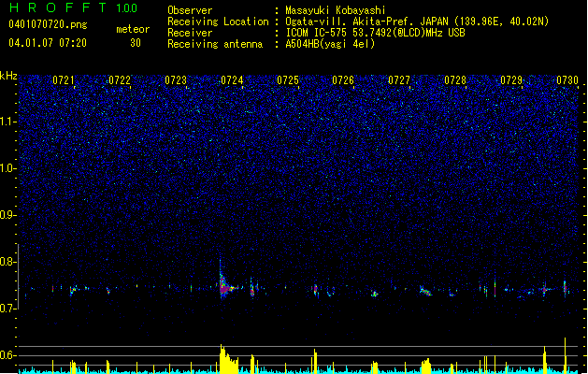Click the 1.0 kHz axis label
This screenshot has height=374, width=588.
point(8,168)
